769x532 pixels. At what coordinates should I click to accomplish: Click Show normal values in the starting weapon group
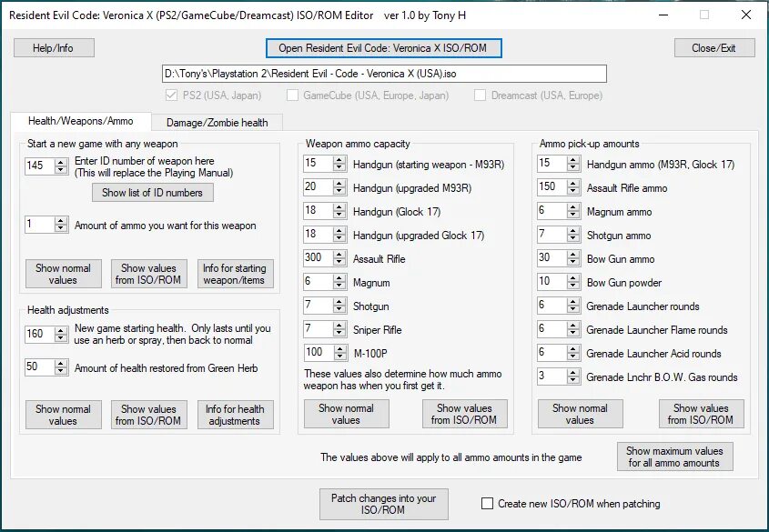pos(64,274)
